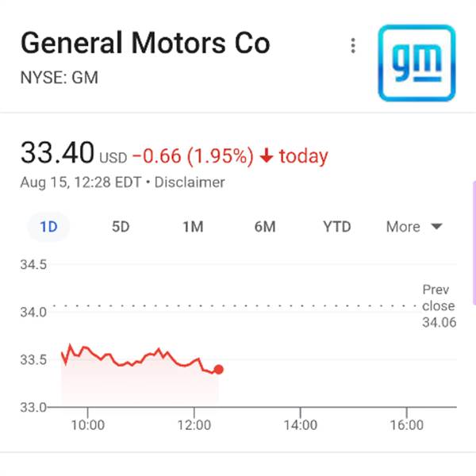Show the 6M price history

[x=265, y=227]
